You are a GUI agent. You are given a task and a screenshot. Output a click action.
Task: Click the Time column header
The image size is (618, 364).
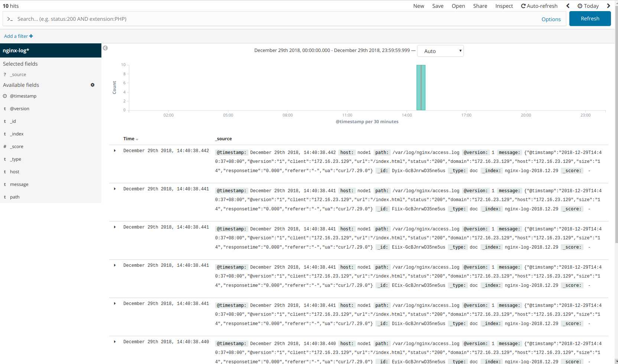(129, 139)
